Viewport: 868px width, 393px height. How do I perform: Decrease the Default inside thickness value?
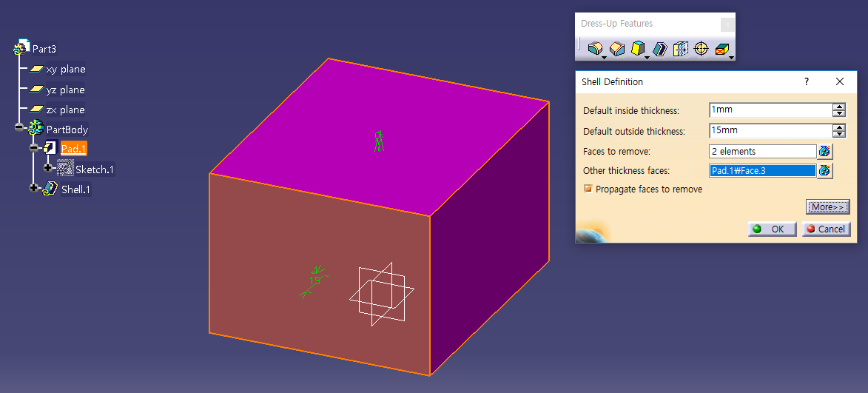(x=839, y=113)
